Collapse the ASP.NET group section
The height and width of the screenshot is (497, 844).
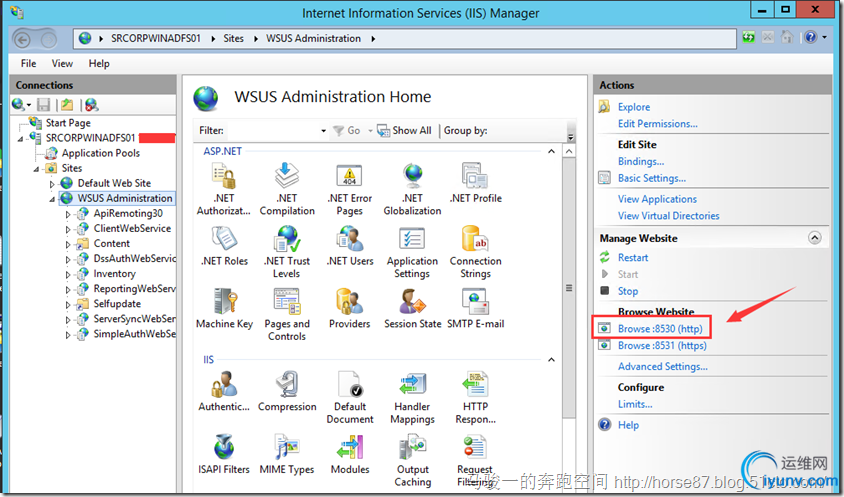click(551, 151)
